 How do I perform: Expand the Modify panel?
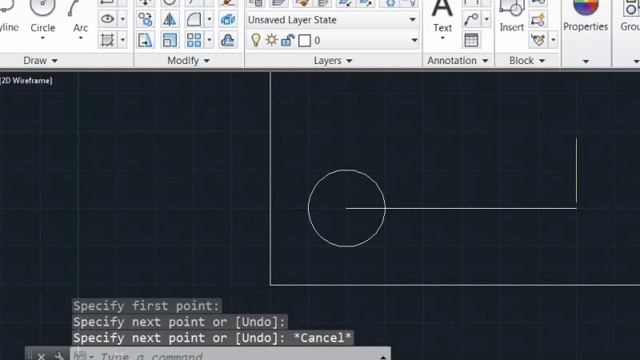188,60
